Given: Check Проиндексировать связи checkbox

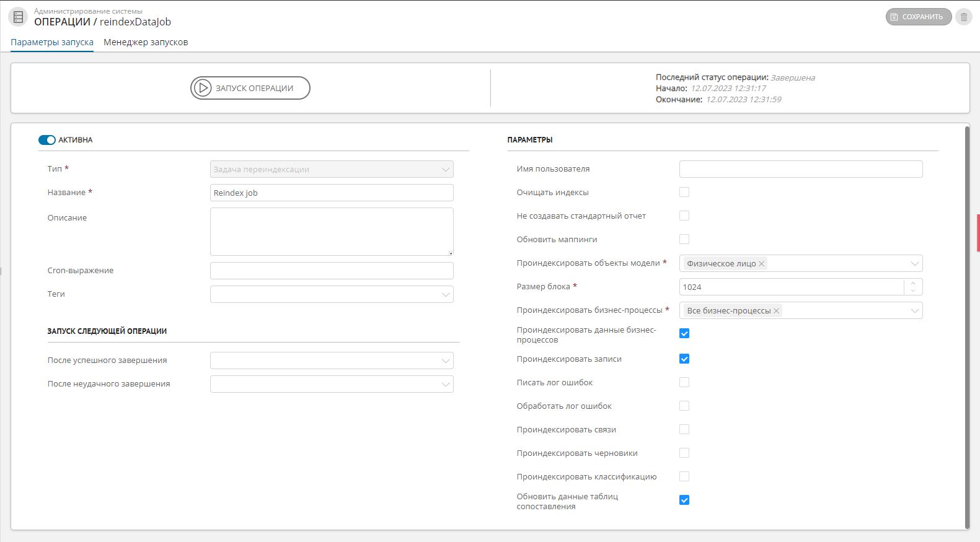Looking at the screenshot, I should pos(684,429).
